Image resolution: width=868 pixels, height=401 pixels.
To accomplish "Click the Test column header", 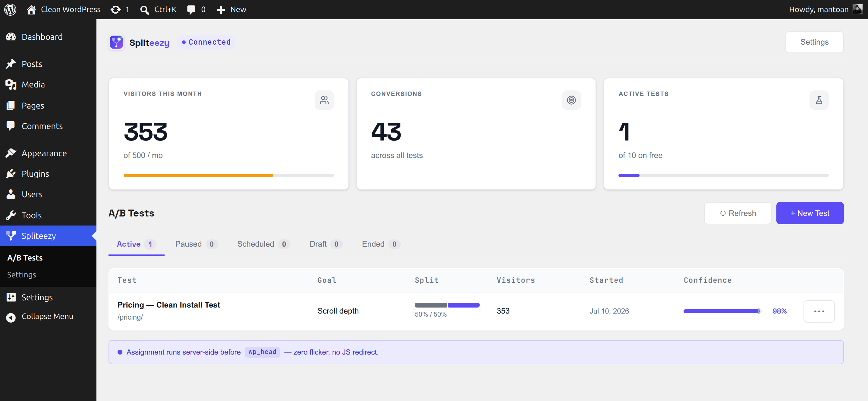I will click(127, 280).
